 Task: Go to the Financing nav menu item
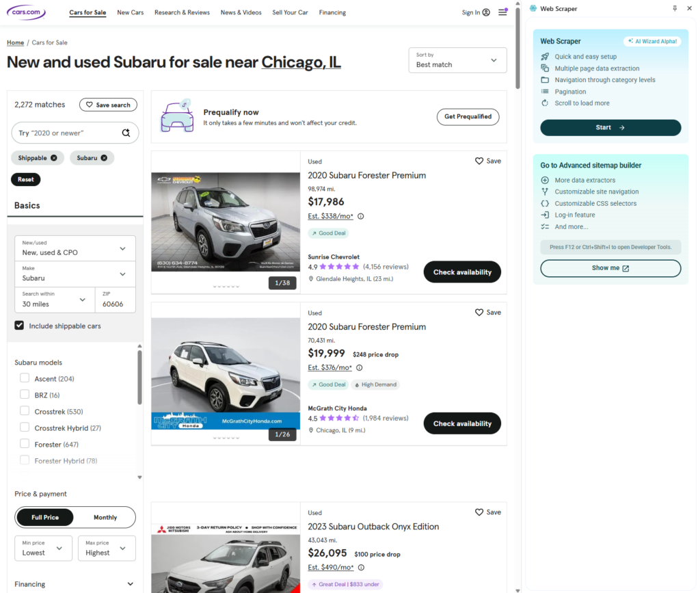(x=332, y=12)
